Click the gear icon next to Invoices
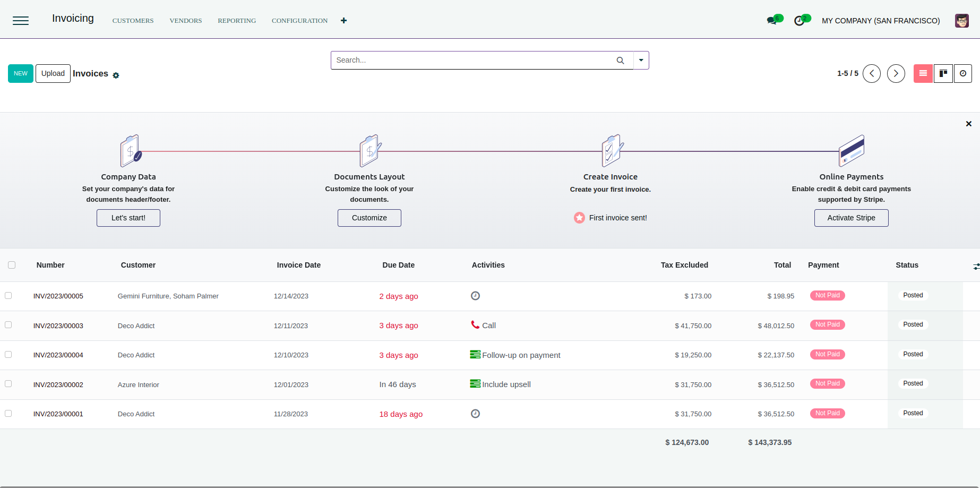This screenshot has height=488, width=980. pyautogui.click(x=116, y=75)
